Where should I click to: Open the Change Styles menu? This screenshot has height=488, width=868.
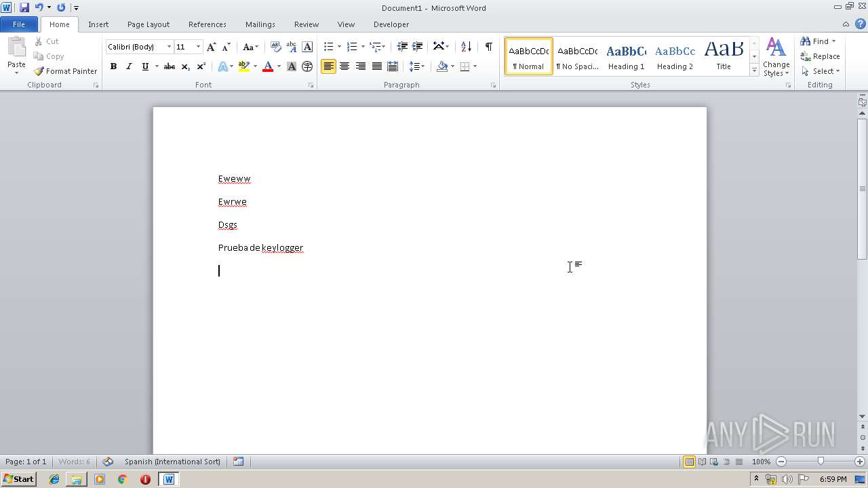click(776, 57)
